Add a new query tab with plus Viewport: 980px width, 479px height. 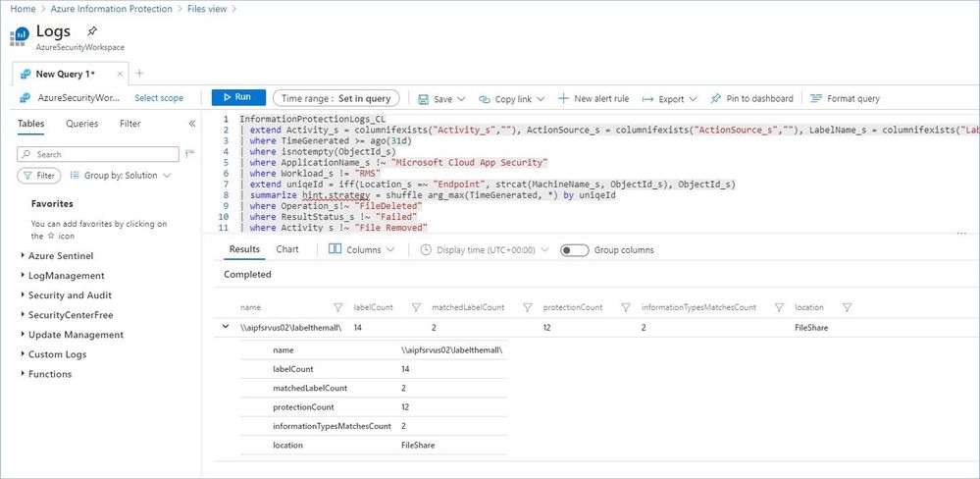(139, 74)
